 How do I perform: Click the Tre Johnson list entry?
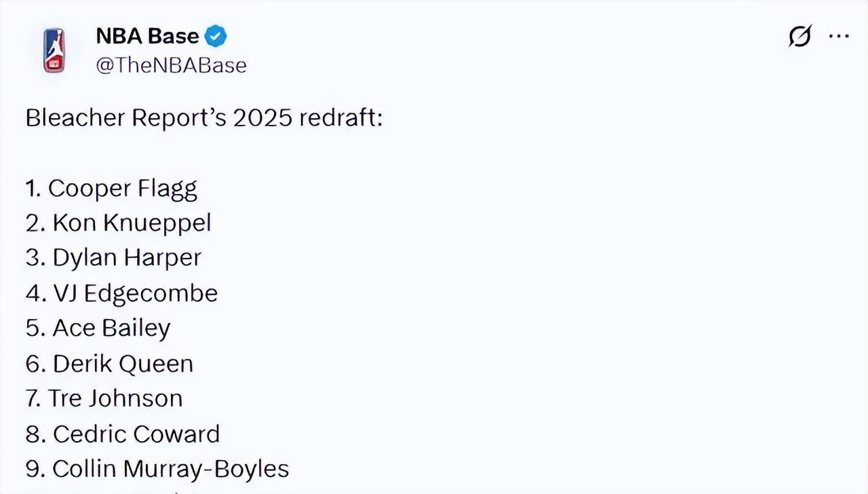[115, 398]
